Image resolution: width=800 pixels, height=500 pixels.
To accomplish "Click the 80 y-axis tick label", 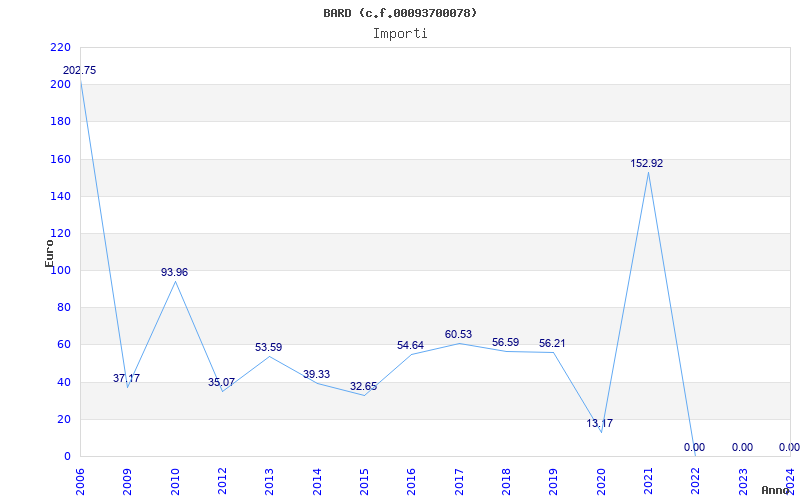I will [63, 308].
